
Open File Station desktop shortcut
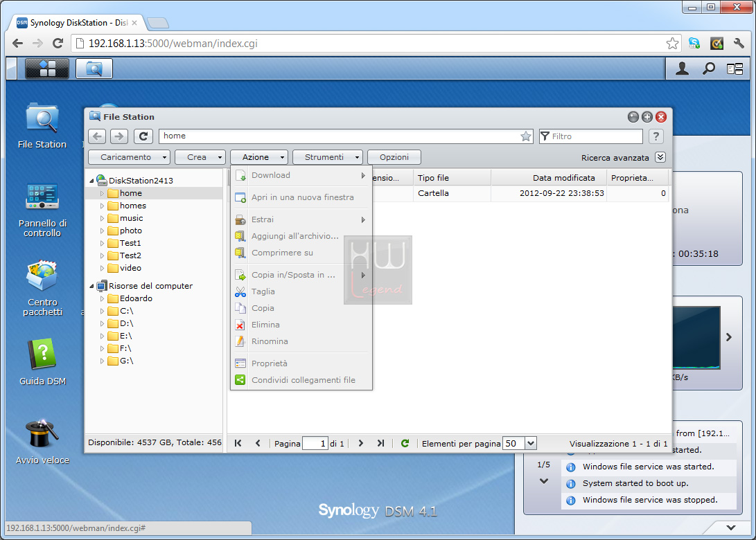tap(42, 126)
